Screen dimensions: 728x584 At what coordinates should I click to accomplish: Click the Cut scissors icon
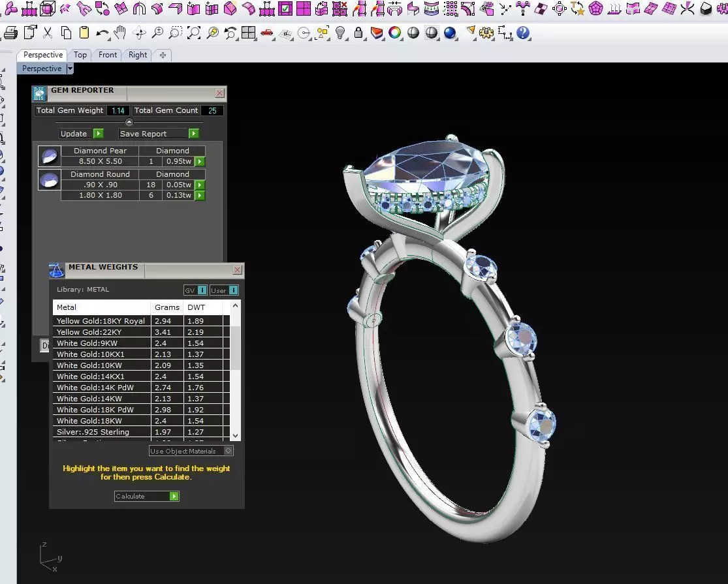pos(48,33)
